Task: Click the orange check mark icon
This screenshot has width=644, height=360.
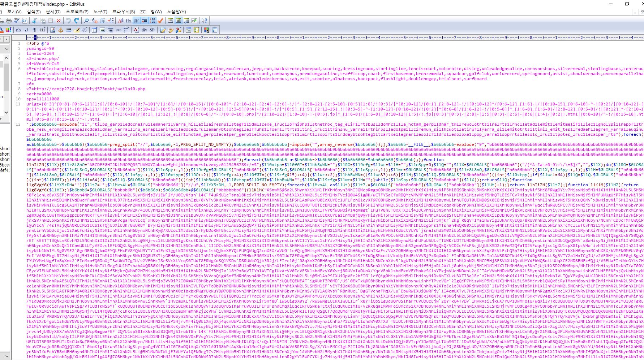Action: pos(160,21)
